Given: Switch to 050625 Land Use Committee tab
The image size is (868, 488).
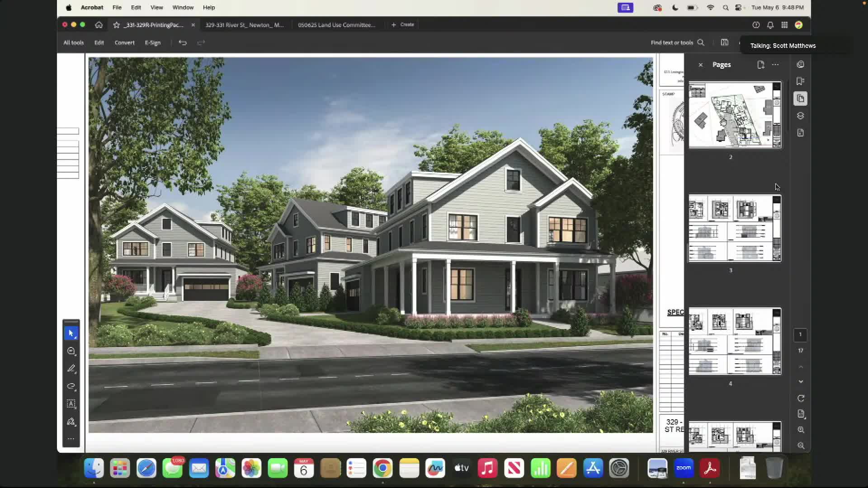Looking at the screenshot, I should [336, 25].
